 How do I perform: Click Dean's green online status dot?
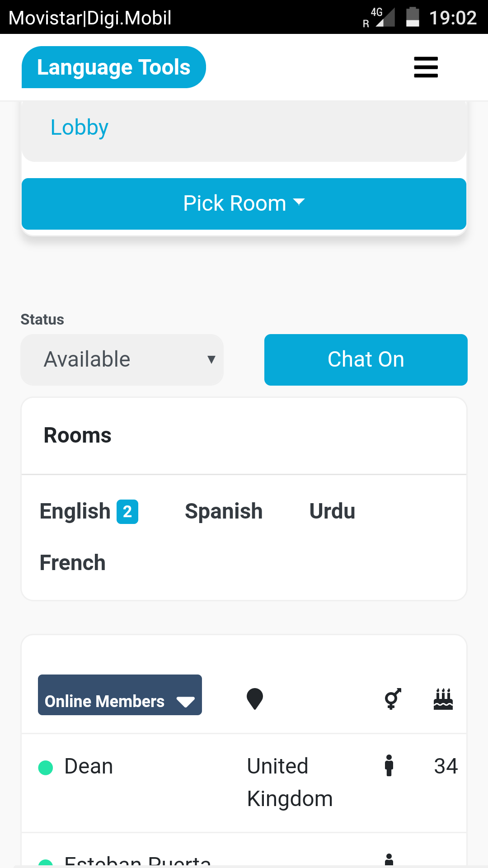(46, 767)
